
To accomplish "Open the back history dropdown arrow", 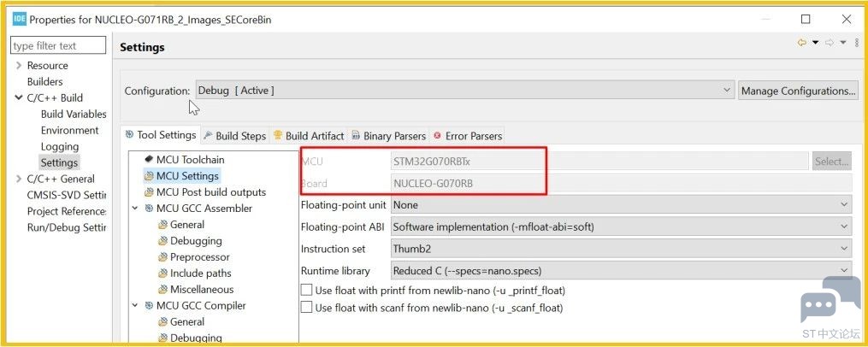I will (x=816, y=43).
